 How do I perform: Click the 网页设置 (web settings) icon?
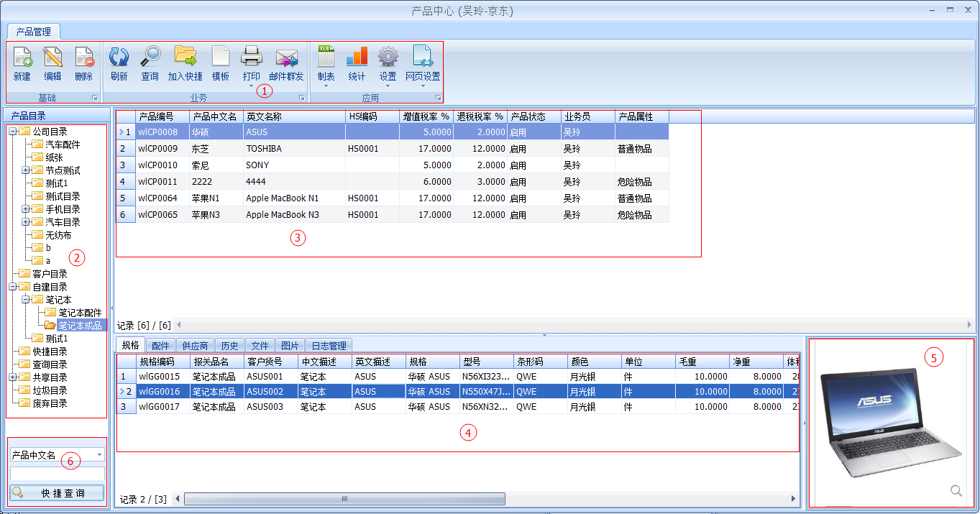pyautogui.click(x=423, y=57)
